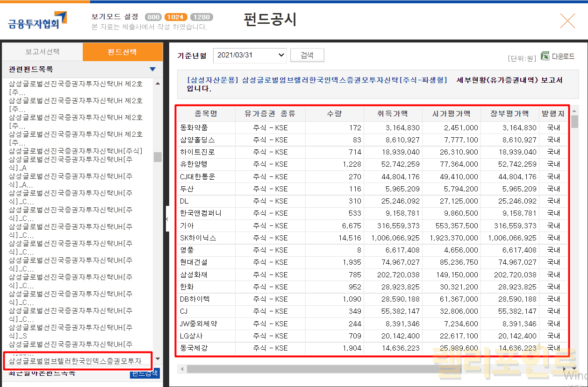Select 삼성글로벌엄브렐러한국인덱스증권모투자 fund in list
Viewport: 588px width, 387px height.
click(75, 361)
